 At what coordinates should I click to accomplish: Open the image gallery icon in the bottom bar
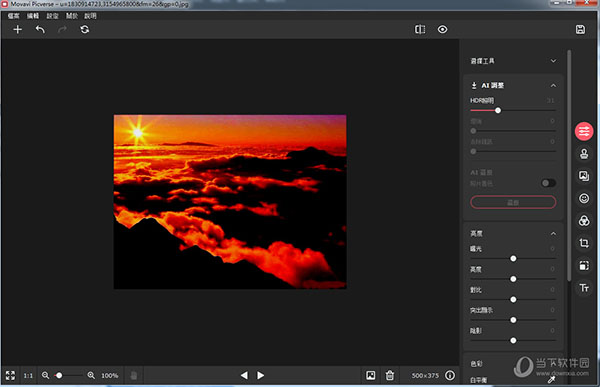click(371, 376)
